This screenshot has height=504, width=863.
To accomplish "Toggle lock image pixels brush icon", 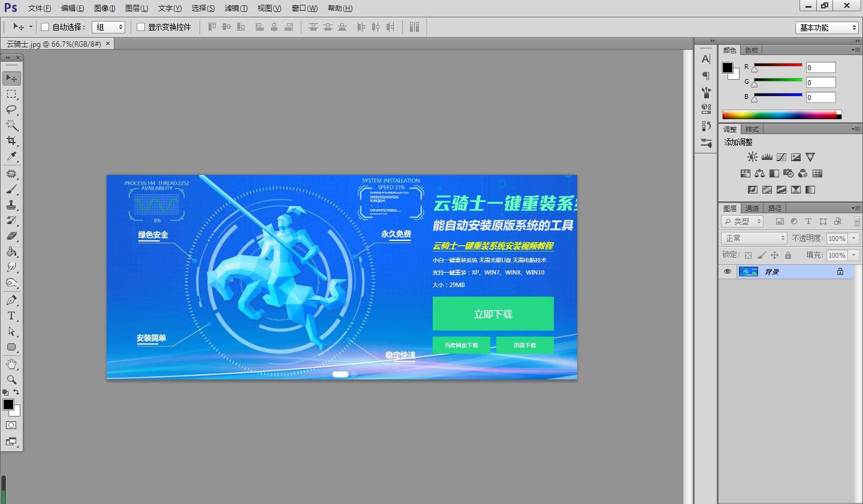I will (761, 255).
